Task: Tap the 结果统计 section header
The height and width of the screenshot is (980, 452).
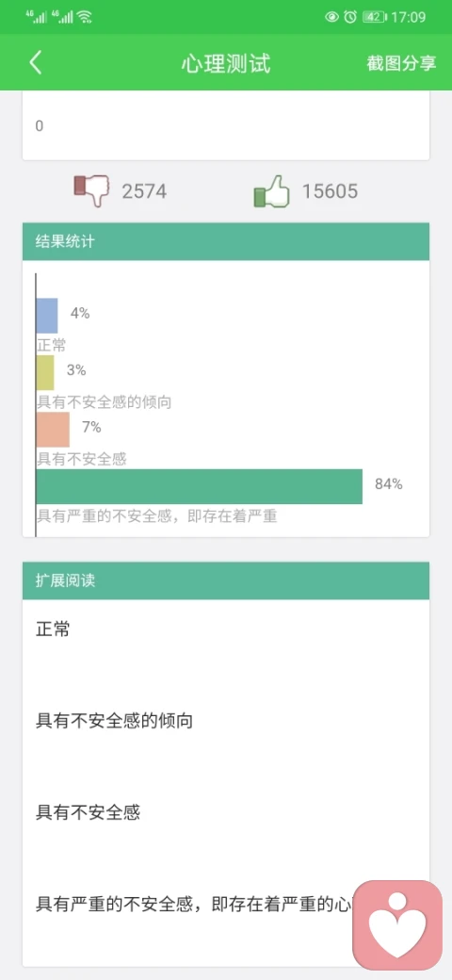Action: 226,241
